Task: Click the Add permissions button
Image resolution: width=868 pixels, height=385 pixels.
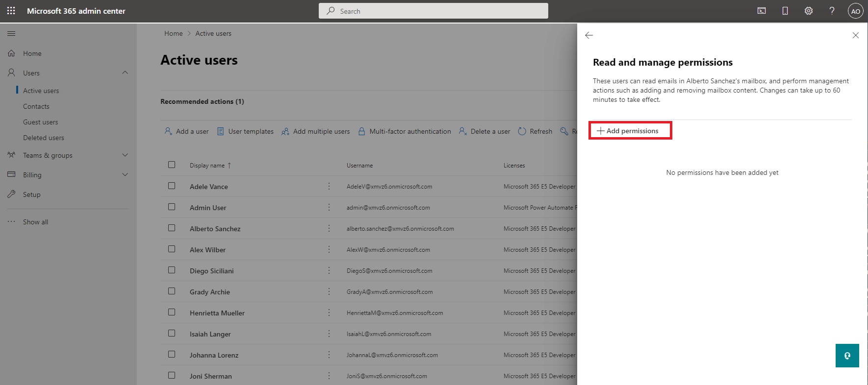Action: 628,131
